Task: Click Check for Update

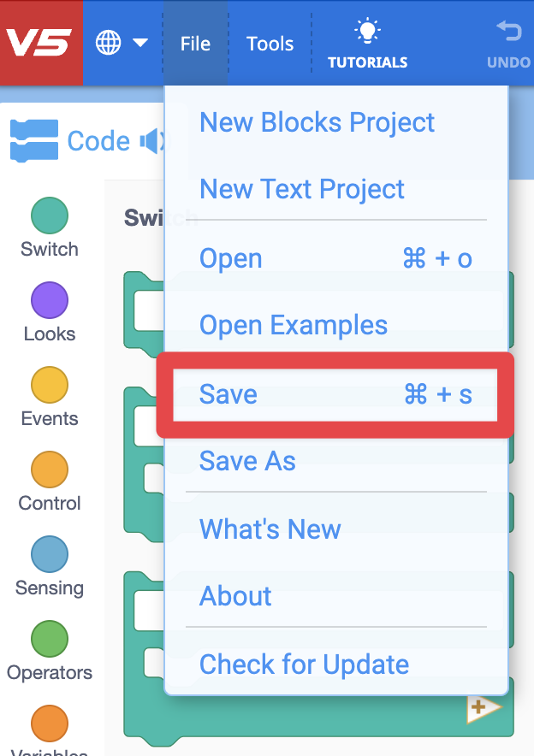Action: [x=304, y=664]
